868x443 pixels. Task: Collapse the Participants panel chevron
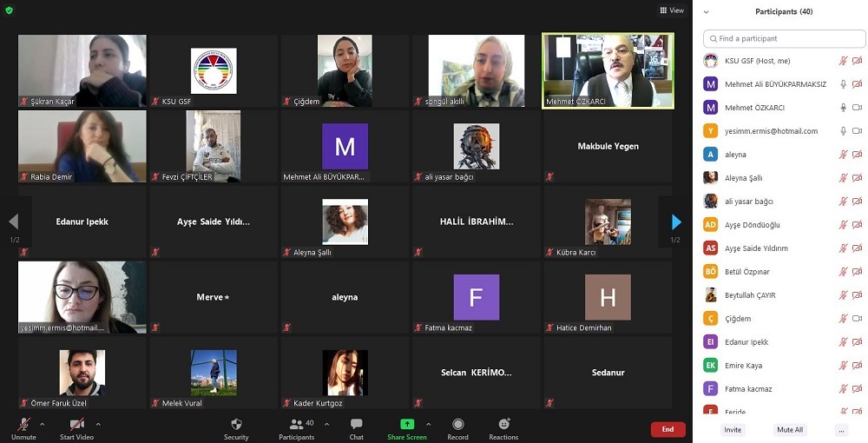pyautogui.click(x=707, y=12)
